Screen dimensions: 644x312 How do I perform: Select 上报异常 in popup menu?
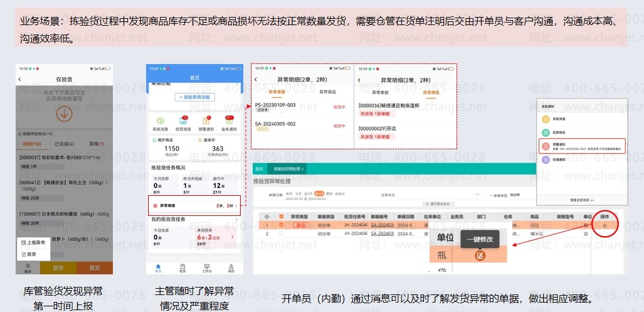[x=34, y=243]
